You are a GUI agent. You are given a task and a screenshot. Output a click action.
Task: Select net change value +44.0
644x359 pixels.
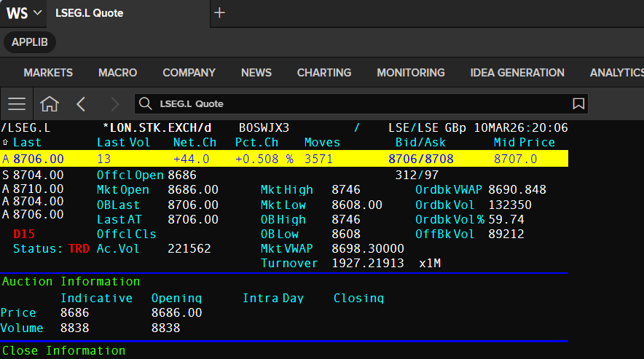(192, 159)
